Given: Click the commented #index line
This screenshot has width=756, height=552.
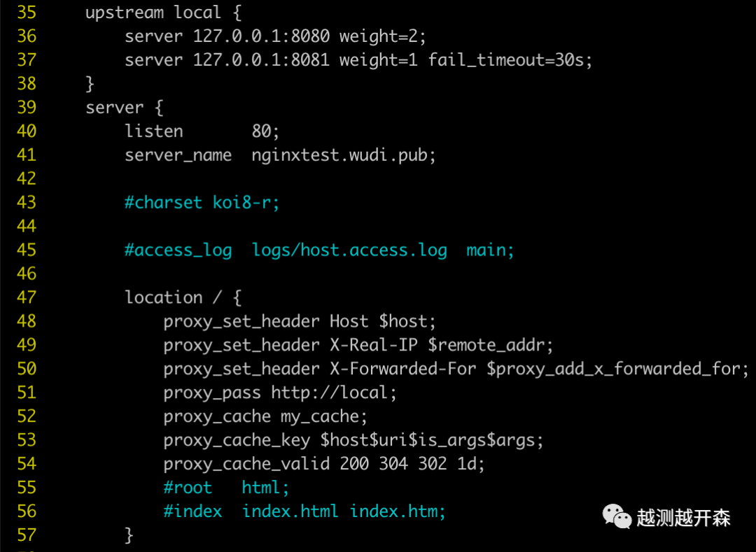Looking at the screenshot, I should (304, 511).
